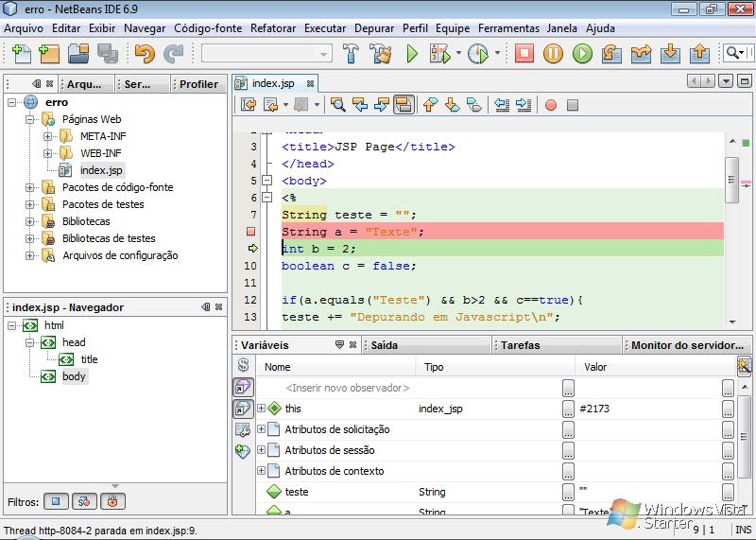
Task: Click the Last Edit location icon
Action: (249, 104)
